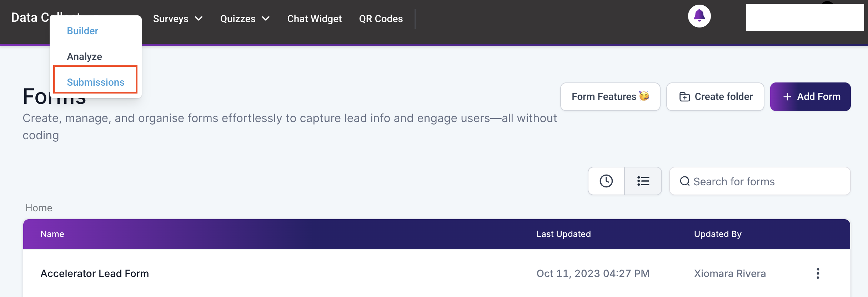Viewport: 868px width, 297px height.
Task: Expand the Quizzes dropdown
Action: tap(245, 19)
